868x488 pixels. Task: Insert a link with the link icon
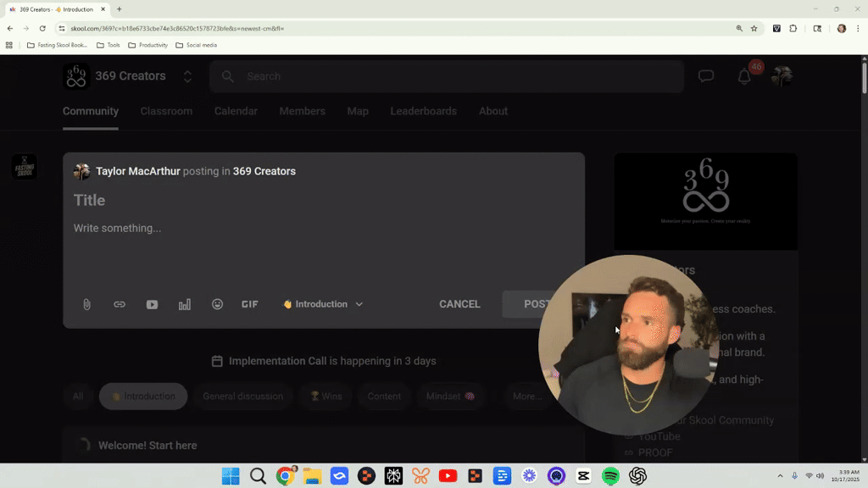[x=120, y=304]
